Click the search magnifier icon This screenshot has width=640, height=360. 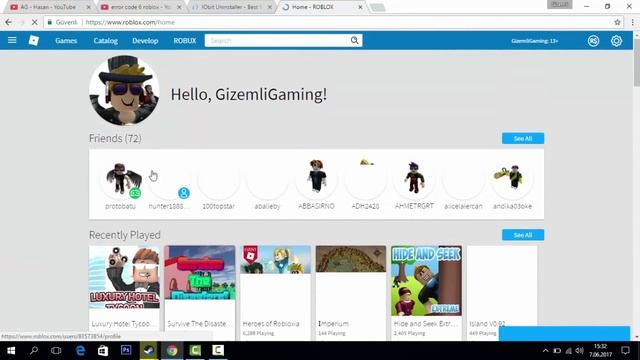(354, 40)
